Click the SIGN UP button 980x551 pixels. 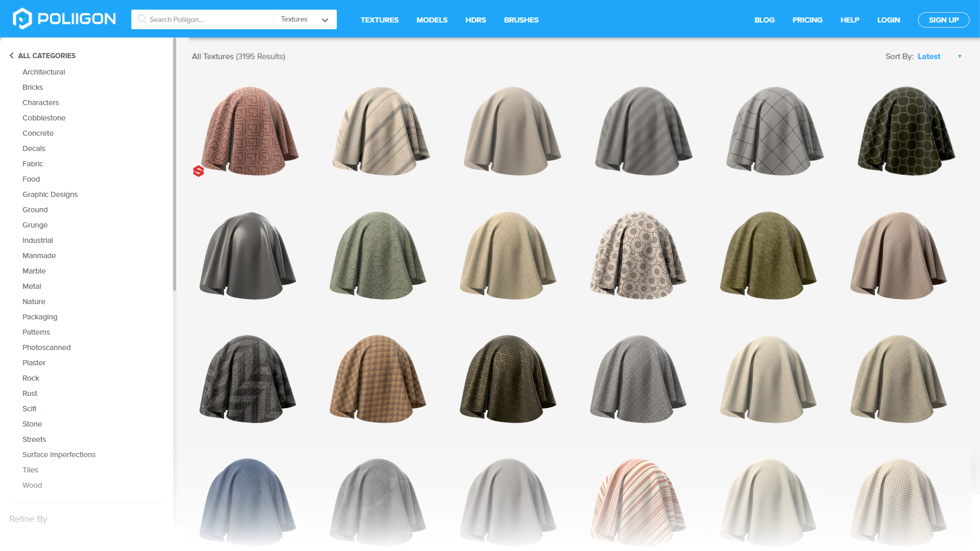943,20
